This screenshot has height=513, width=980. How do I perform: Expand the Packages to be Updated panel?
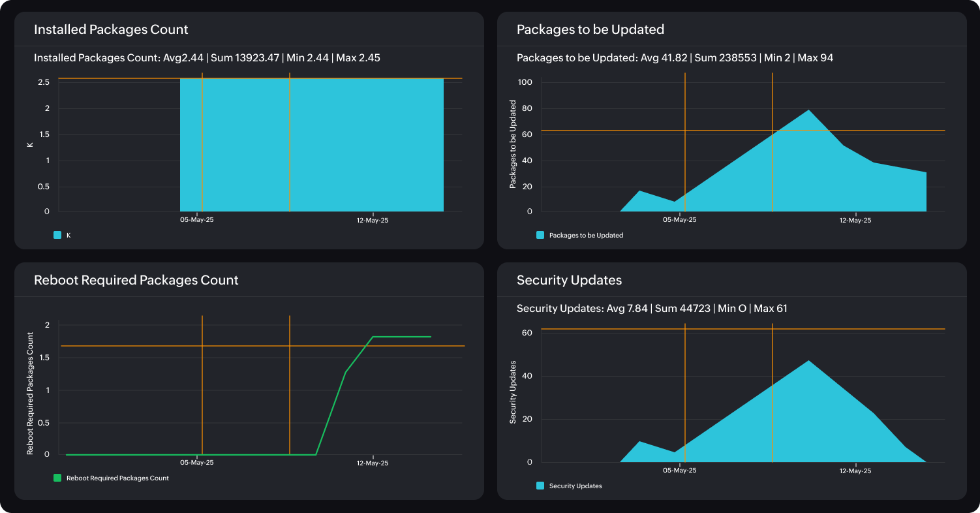click(x=590, y=29)
